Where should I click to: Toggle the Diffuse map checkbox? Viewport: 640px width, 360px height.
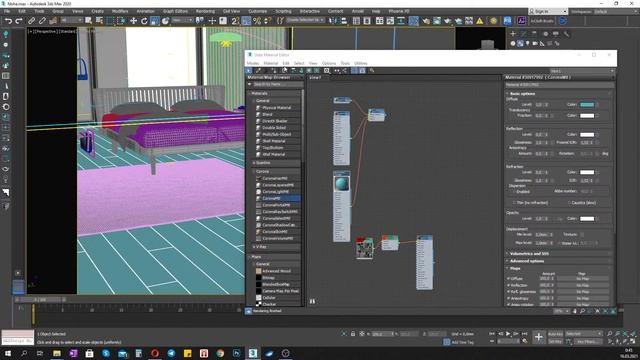click(509, 279)
